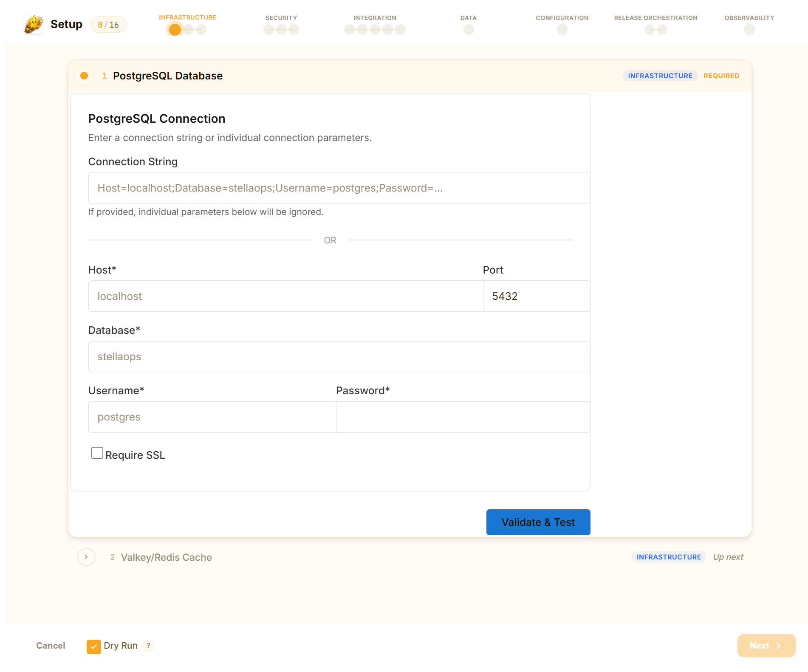Click the Data step progress dot
Screen dimensions: 808x672
(x=469, y=30)
